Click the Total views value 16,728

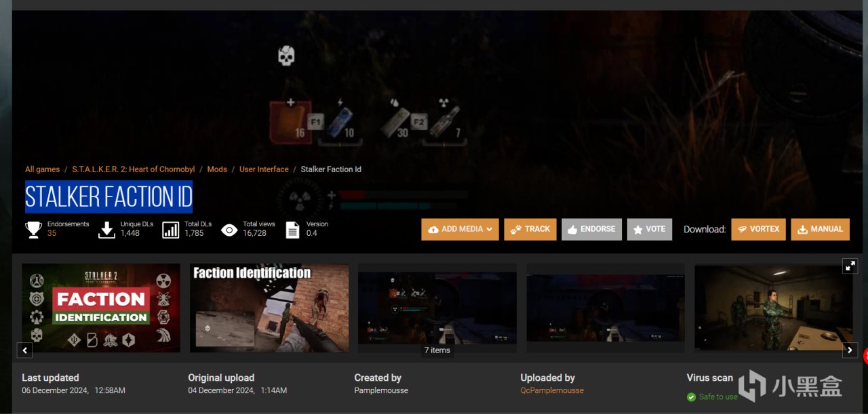tap(254, 233)
